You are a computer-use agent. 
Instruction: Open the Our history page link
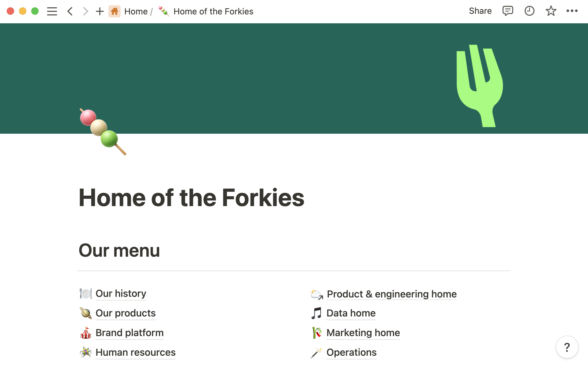point(121,293)
